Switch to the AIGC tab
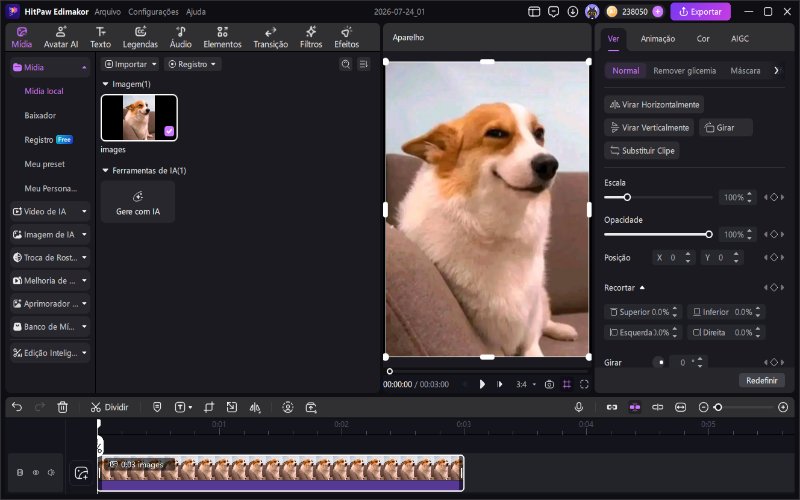Screen dimensions: 800x500 740,39
